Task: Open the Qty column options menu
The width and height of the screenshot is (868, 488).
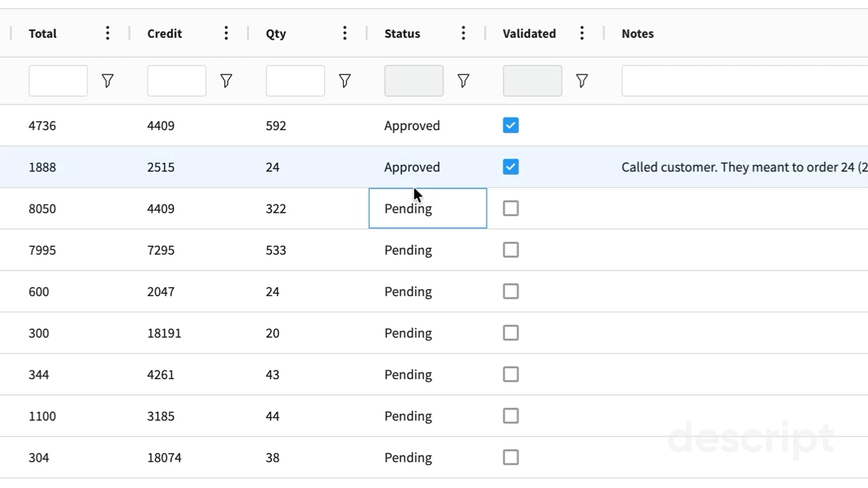Action: 344,33
